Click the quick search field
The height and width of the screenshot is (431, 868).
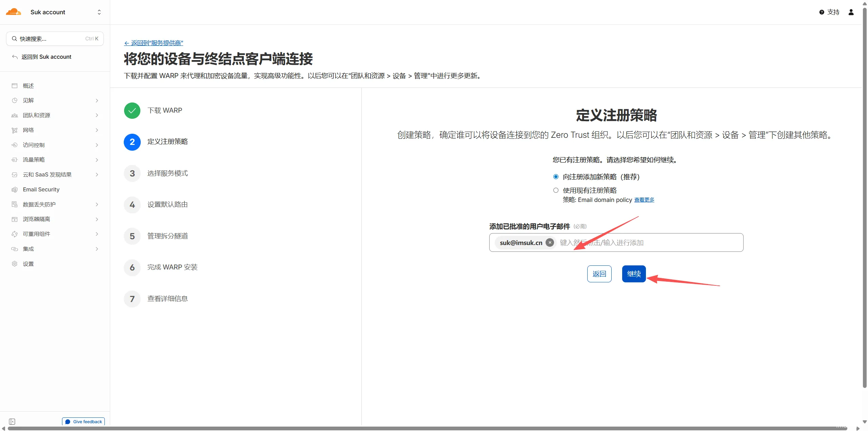[x=55, y=39]
